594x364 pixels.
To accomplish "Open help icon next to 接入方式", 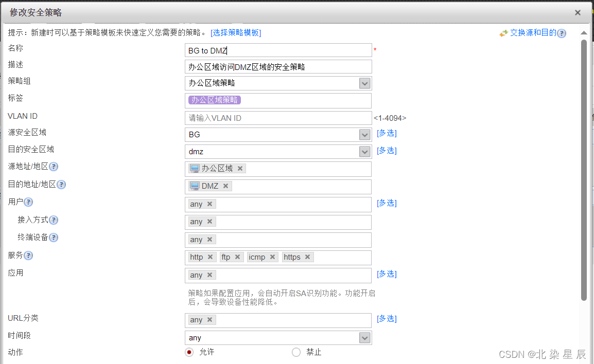I will click(x=54, y=220).
